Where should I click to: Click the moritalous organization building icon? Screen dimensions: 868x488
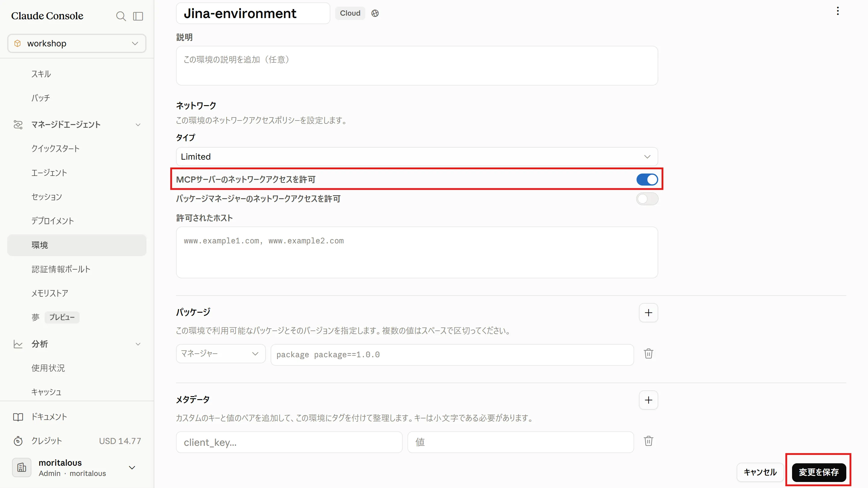pyautogui.click(x=22, y=468)
